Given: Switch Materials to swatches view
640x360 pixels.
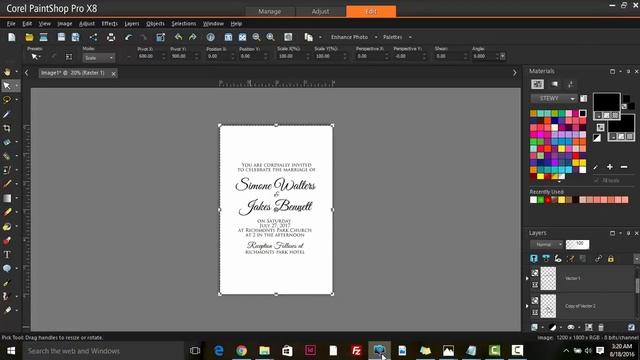Looking at the screenshot, I should coord(538,84).
